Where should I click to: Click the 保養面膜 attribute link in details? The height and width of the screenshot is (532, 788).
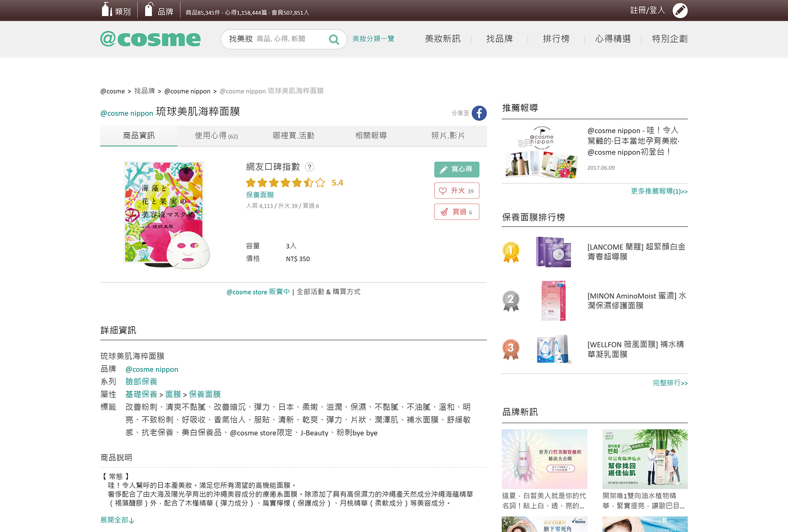(x=205, y=394)
